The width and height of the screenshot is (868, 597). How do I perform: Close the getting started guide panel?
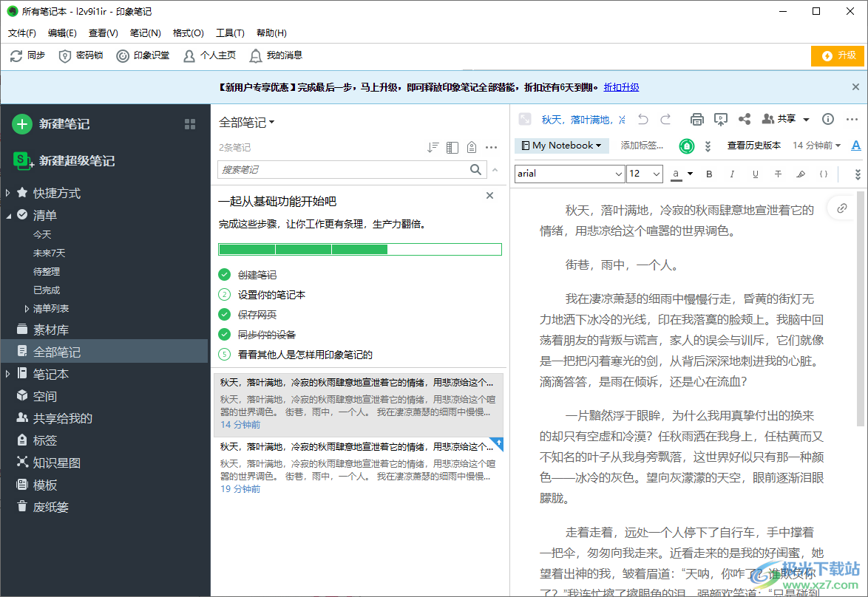(x=490, y=195)
